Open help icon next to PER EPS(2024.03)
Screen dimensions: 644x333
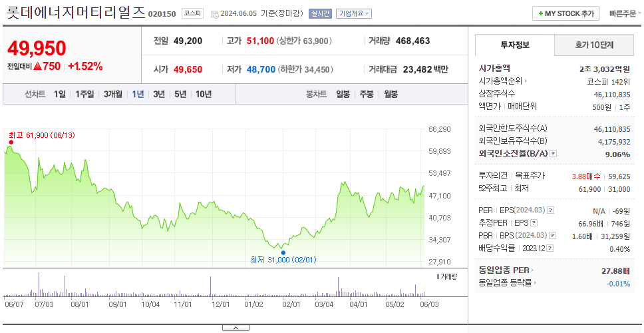(x=550, y=210)
